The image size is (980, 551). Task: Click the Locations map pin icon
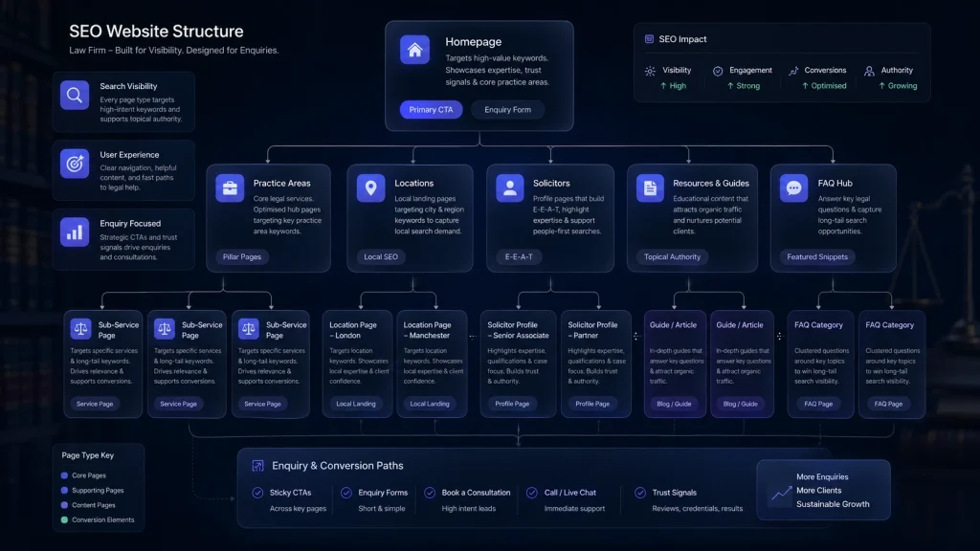[x=370, y=188]
